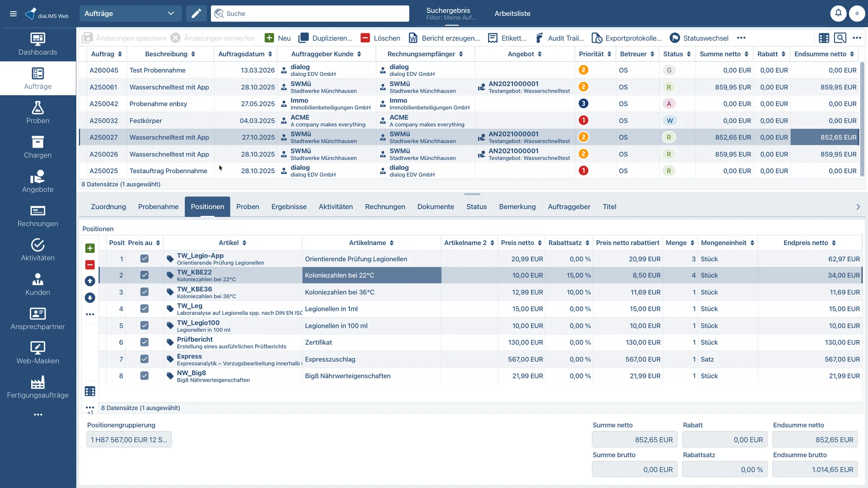Open the Arbeitsliste tab
The width and height of the screenshot is (868, 488).
[x=512, y=14]
